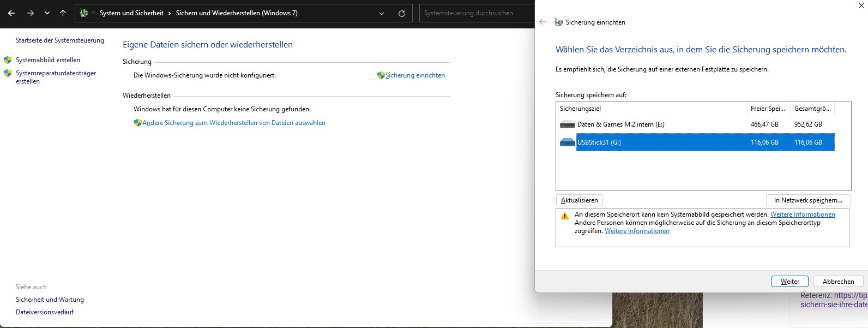This screenshot has height=328, width=868.
Task: Select 'Sichern und Wiederherstellen (Windows 7)' breadcrumb
Action: pos(237,13)
